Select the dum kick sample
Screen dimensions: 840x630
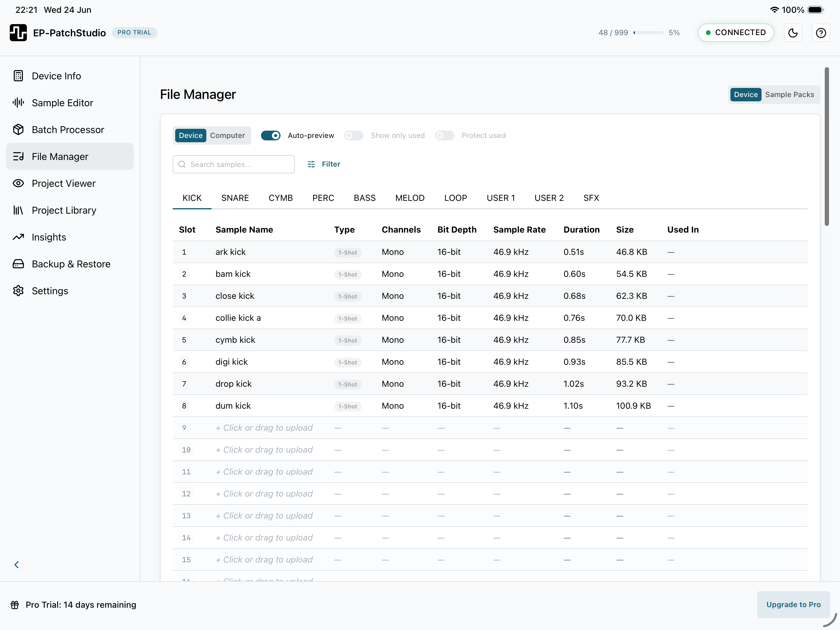coord(233,406)
